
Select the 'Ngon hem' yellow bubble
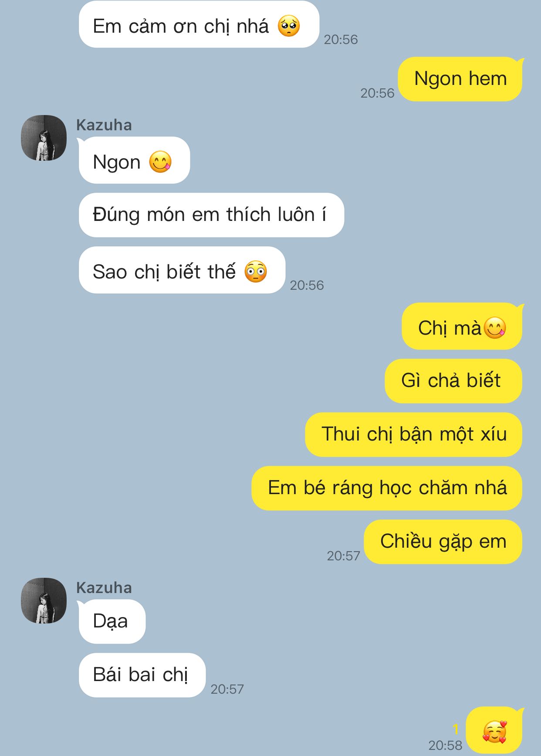[460, 79]
